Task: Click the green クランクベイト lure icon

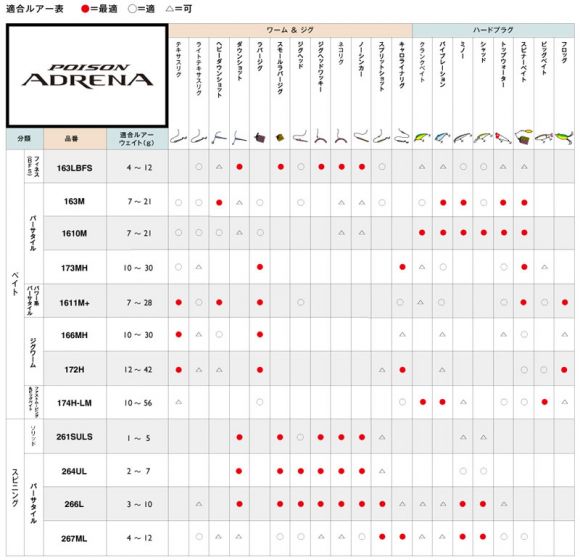Action: point(422,138)
